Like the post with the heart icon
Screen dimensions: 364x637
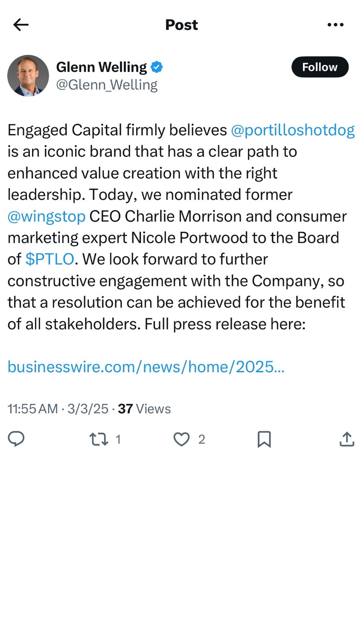[x=181, y=439]
